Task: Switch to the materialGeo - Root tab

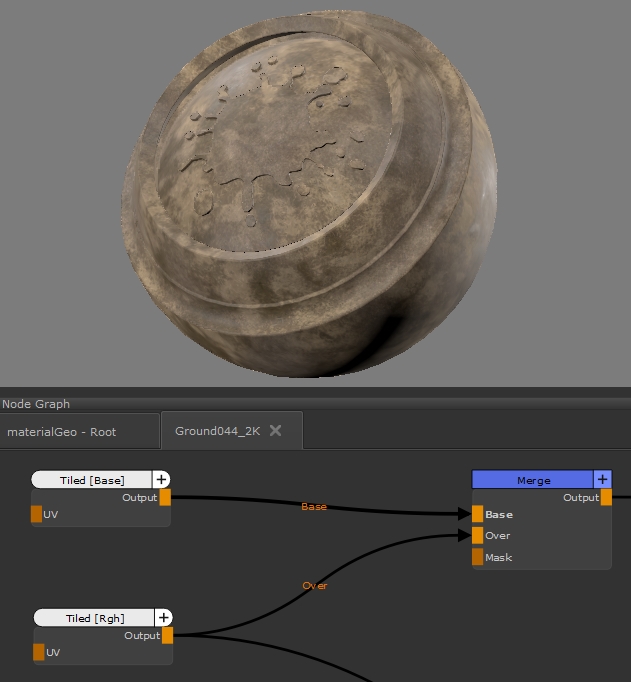Action: [x=62, y=432]
